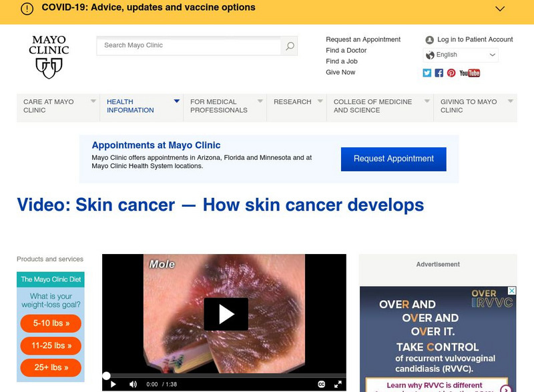Open Mayo Clinic's YouTube channel icon
Viewport: 534px width, 392px height.
coord(469,73)
